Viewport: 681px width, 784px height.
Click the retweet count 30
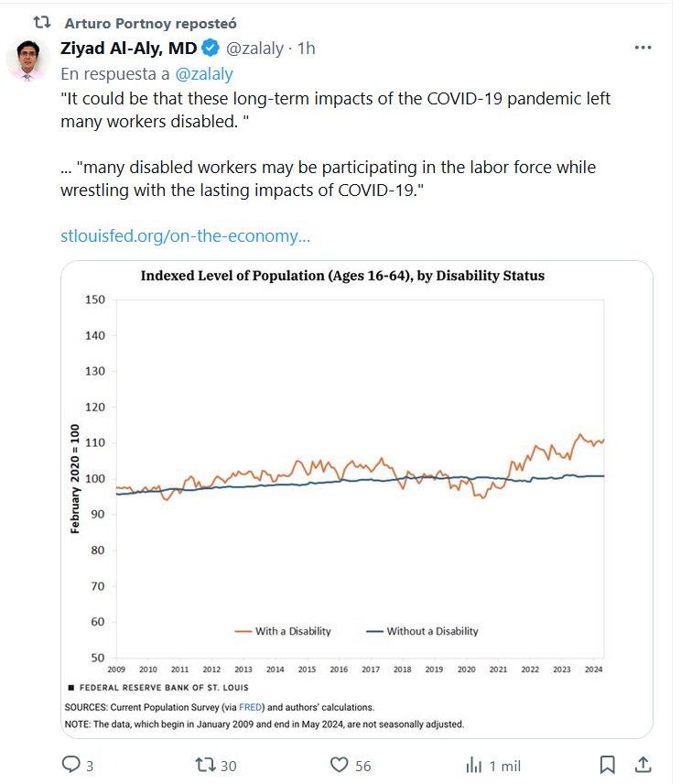(228, 765)
